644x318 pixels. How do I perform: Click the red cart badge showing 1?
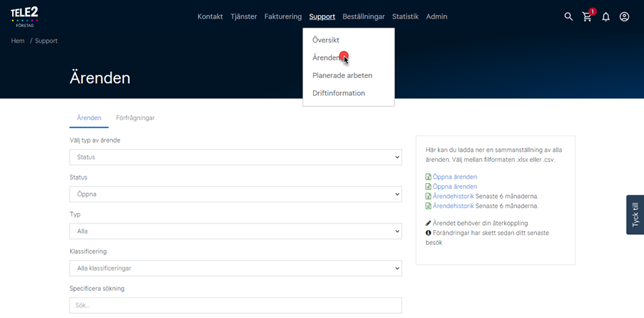click(x=592, y=11)
